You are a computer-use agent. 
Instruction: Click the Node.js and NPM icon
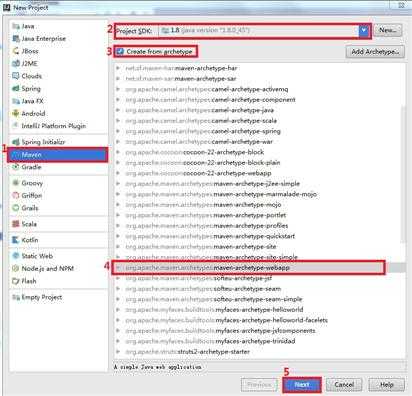[16, 268]
